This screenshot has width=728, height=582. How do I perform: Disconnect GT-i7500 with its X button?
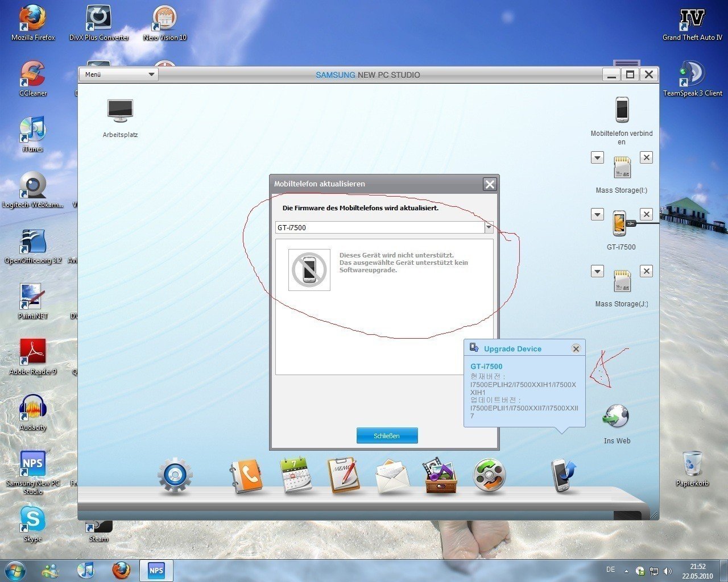point(646,214)
